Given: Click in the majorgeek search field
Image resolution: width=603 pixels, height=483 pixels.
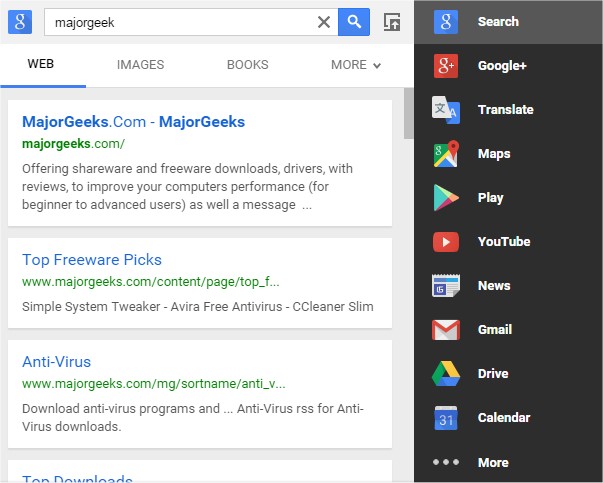Looking at the screenshot, I should coord(180,22).
